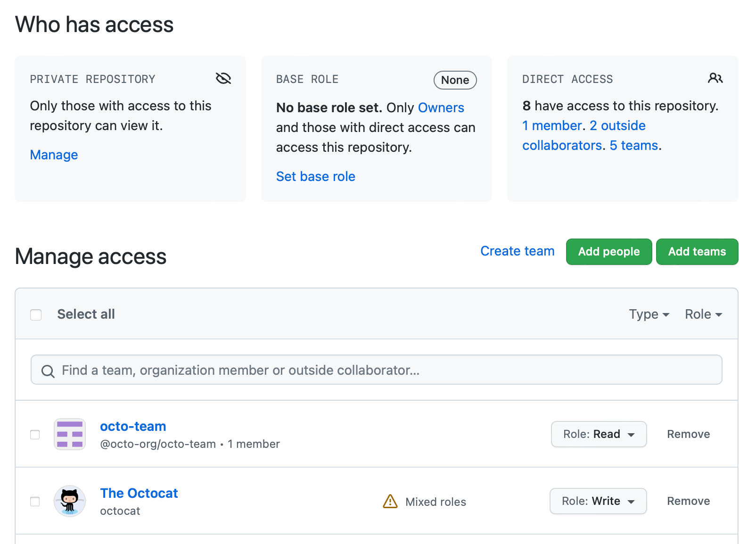Click The Octocat's profile avatar
756x544 pixels.
click(69, 501)
